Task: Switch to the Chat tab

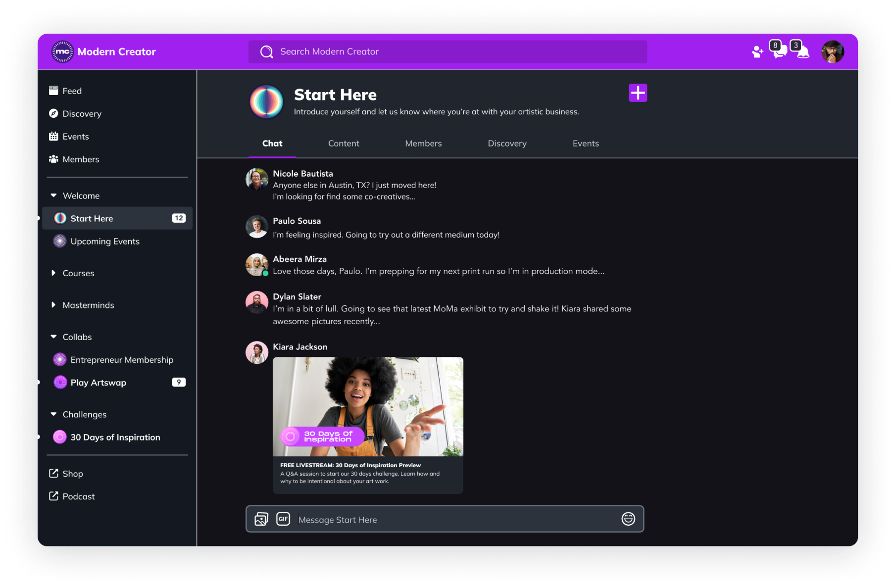Action: pos(272,144)
